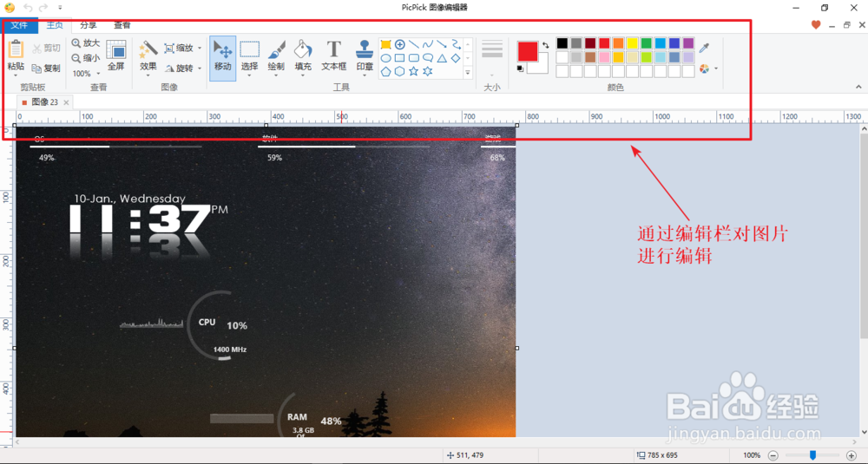Pick the six-point star shape
868x464 pixels.
[x=427, y=71]
